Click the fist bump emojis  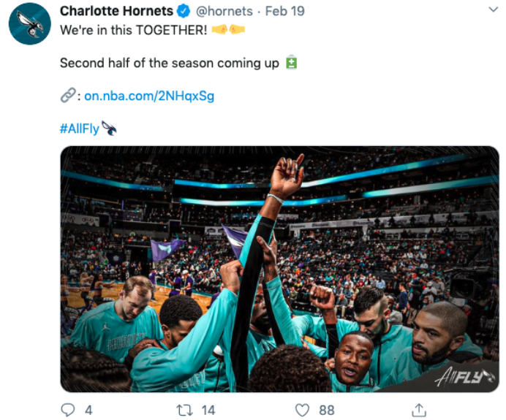pos(228,30)
